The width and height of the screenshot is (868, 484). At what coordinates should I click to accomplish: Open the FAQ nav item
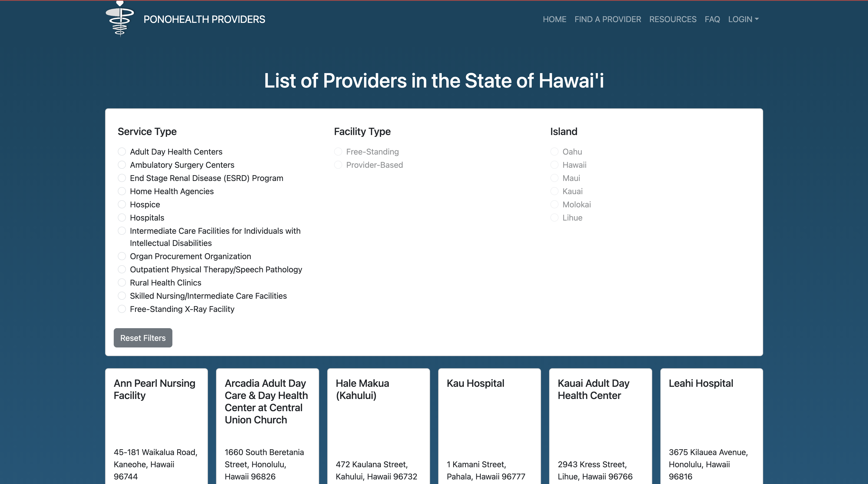coord(712,19)
